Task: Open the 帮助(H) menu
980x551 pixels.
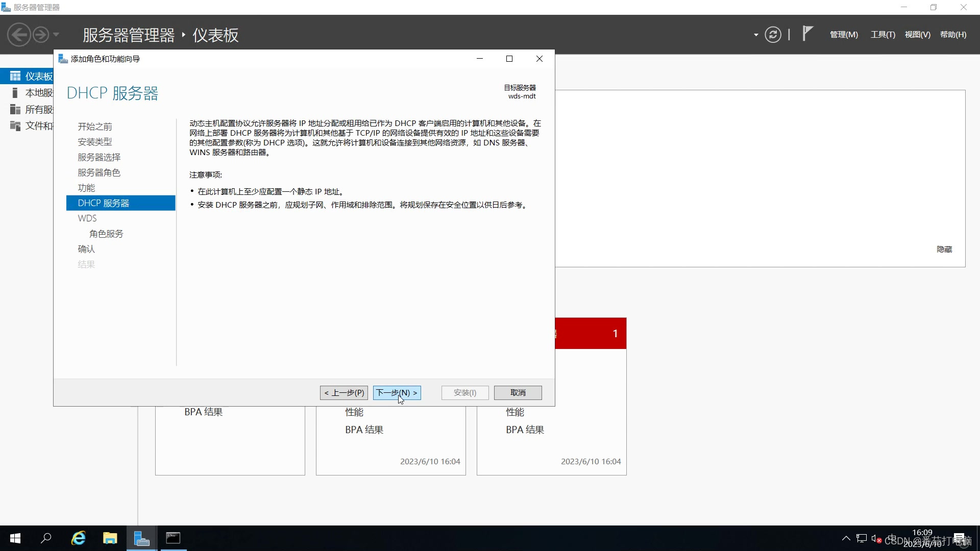Action: coord(953,35)
